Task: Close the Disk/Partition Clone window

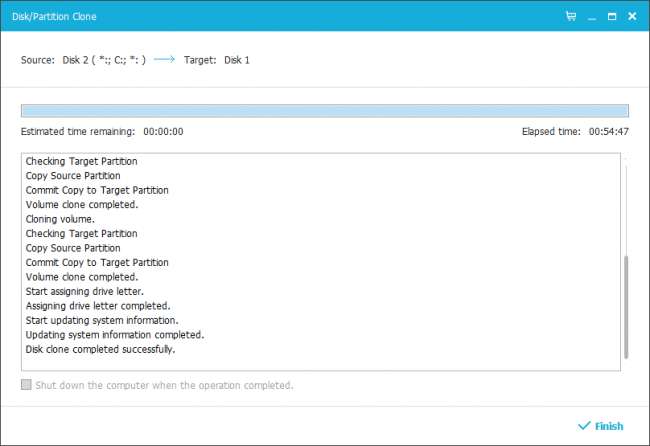Action: [632, 16]
